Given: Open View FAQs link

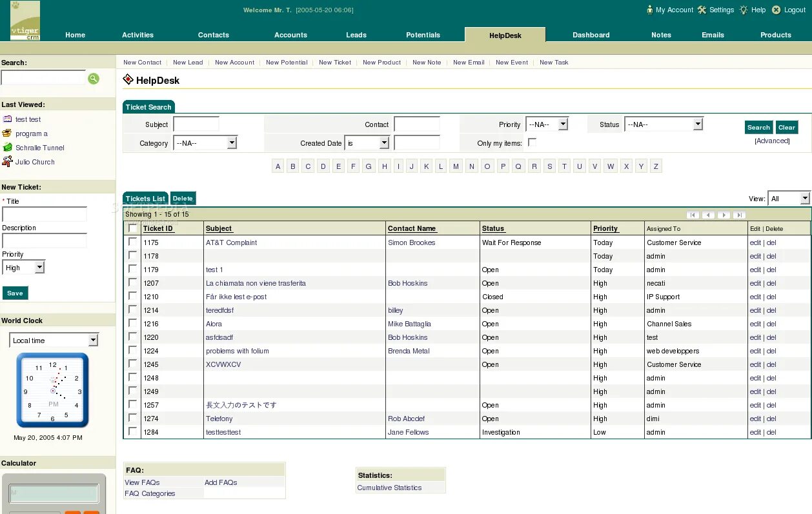Looking at the screenshot, I should [142, 482].
